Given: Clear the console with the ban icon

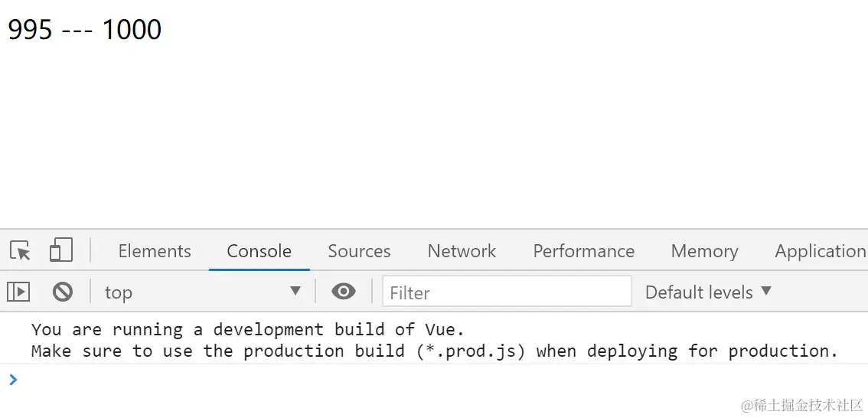Looking at the screenshot, I should coord(63,291).
